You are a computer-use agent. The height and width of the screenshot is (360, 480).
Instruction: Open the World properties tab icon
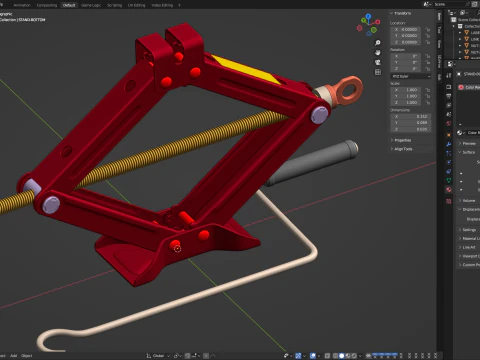[x=449, y=123]
